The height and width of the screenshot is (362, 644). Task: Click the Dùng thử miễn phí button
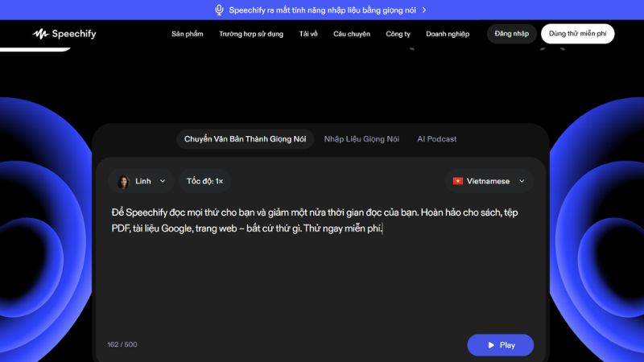[577, 34]
